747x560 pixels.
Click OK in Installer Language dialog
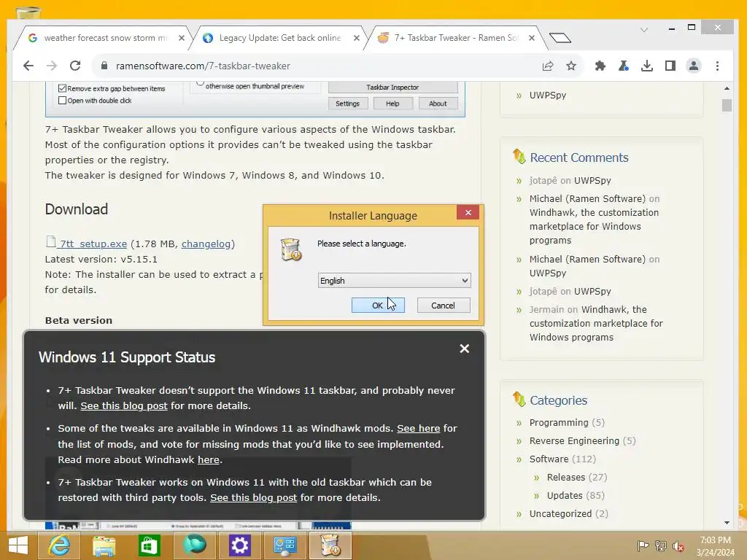pyautogui.click(x=378, y=306)
